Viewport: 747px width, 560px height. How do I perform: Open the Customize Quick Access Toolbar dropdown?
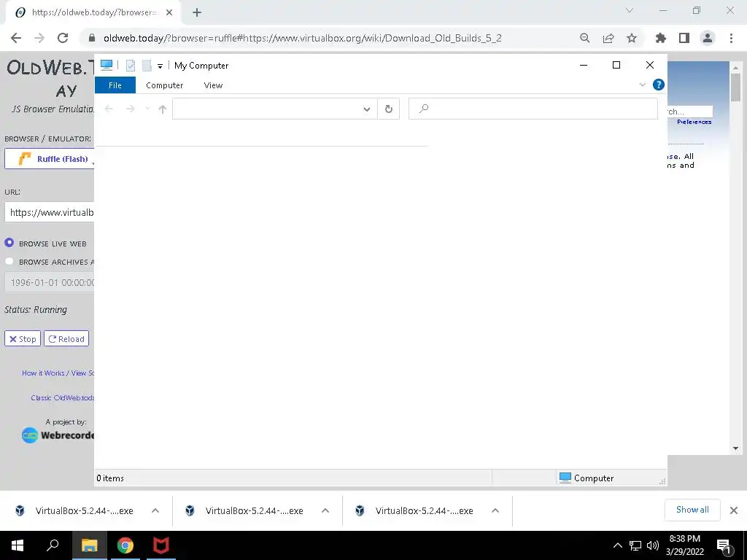click(x=160, y=66)
